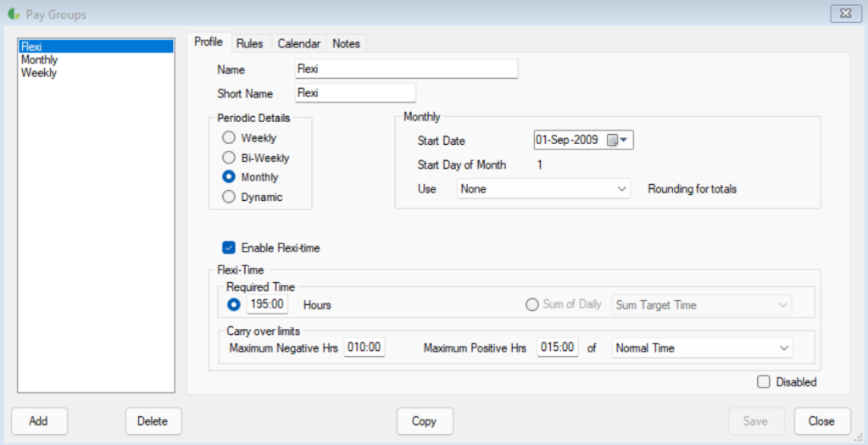Select Flexi in the pay group list
Viewport: 868px width, 445px height.
(x=96, y=47)
